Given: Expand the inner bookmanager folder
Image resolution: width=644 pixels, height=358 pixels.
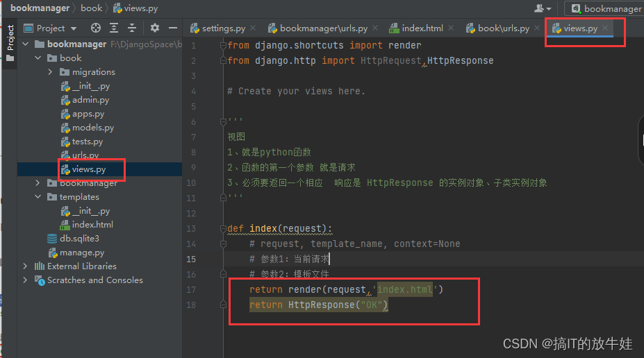Looking at the screenshot, I should tap(38, 183).
